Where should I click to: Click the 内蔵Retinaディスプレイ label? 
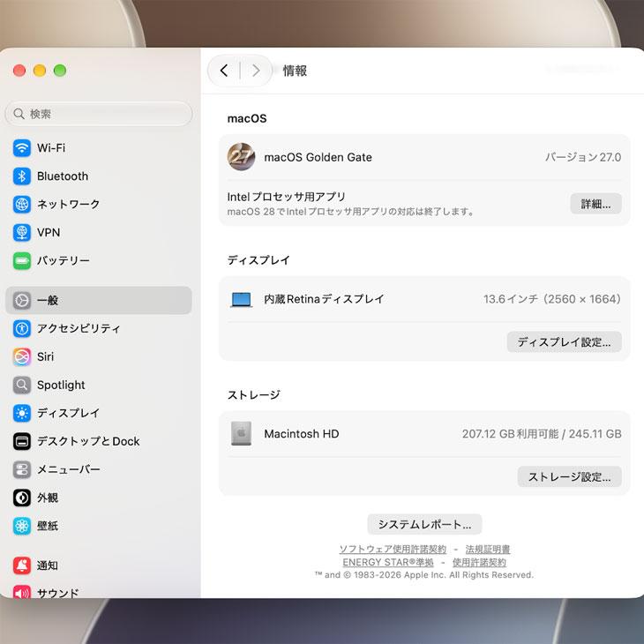pos(324,299)
